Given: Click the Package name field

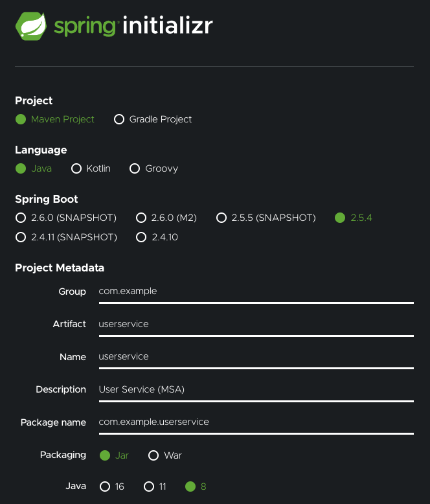Looking at the screenshot, I should (x=255, y=422).
